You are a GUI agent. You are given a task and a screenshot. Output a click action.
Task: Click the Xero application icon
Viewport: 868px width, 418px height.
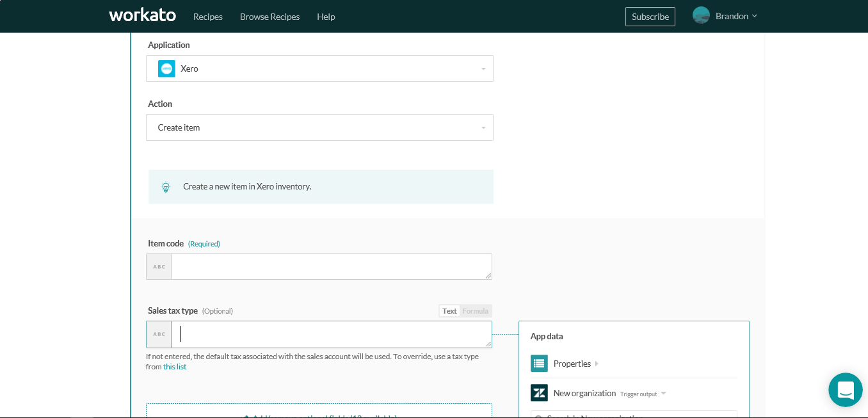(x=166, y=68)
